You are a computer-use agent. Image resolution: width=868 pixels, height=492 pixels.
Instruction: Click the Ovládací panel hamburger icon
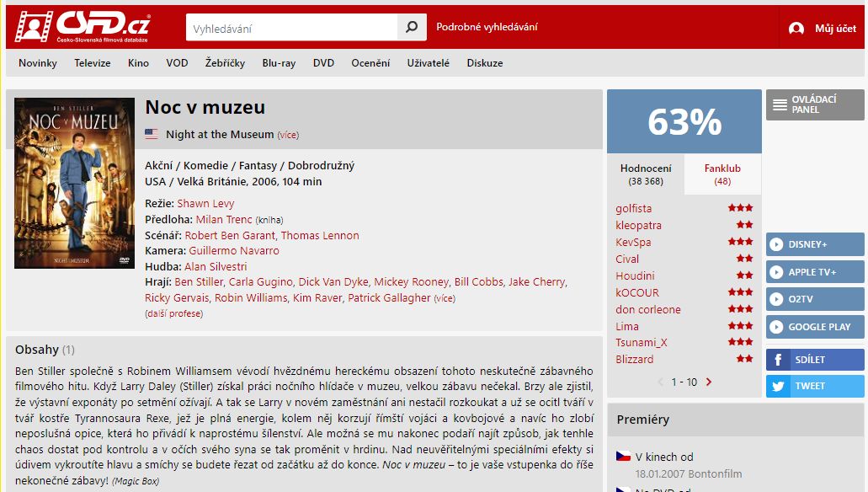click(x=780, y=104)
